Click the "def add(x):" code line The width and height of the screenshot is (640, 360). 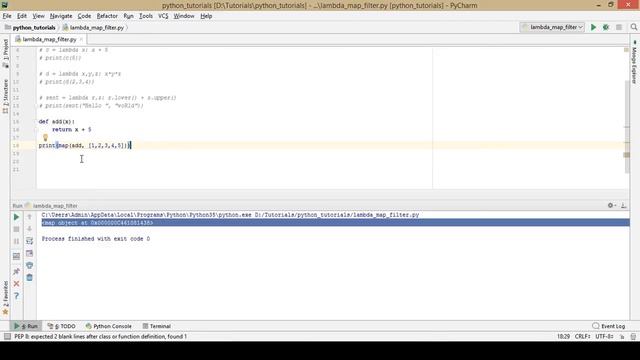point(57,122)
